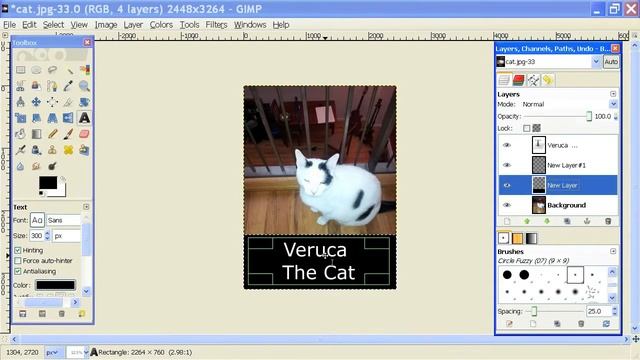
Task: Select the Paintbrush tool
Action: pyautogui.click(x=68, y=134)
